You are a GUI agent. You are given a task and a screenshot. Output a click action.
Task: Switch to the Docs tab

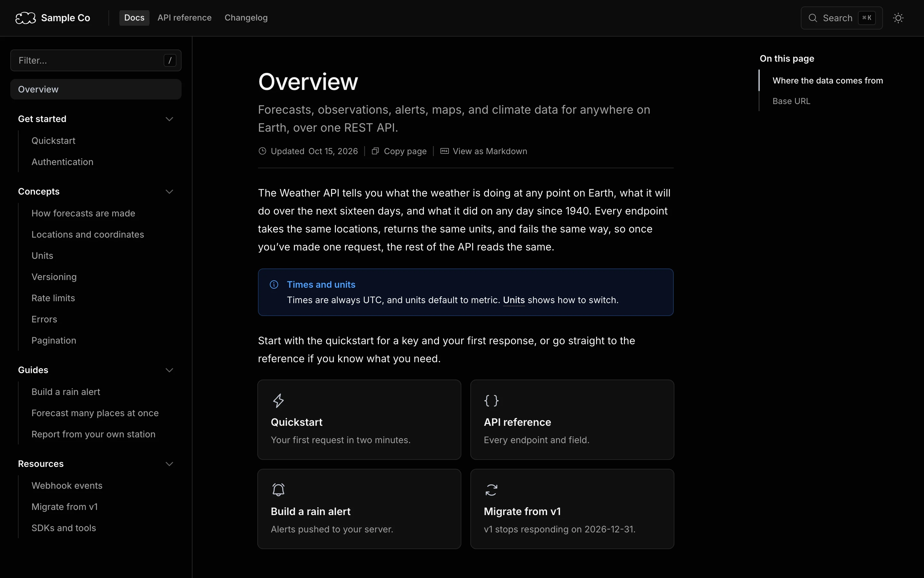coord(134,18)
